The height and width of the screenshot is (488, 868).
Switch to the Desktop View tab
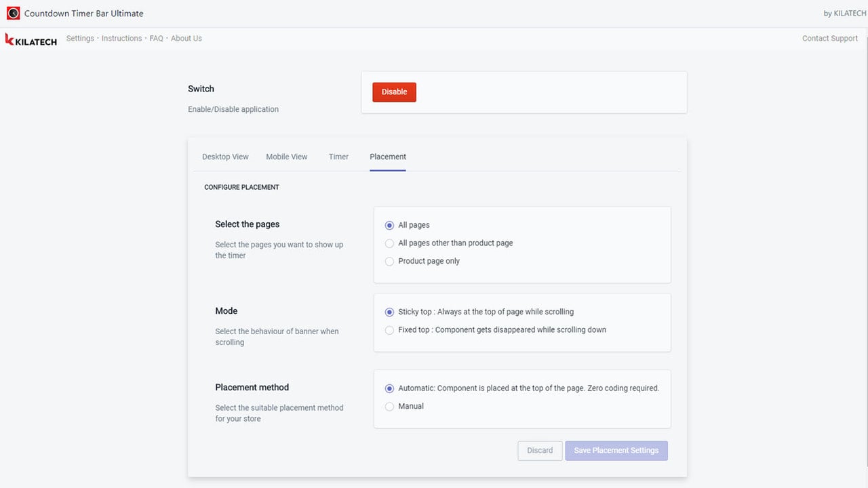coord(225,157)
